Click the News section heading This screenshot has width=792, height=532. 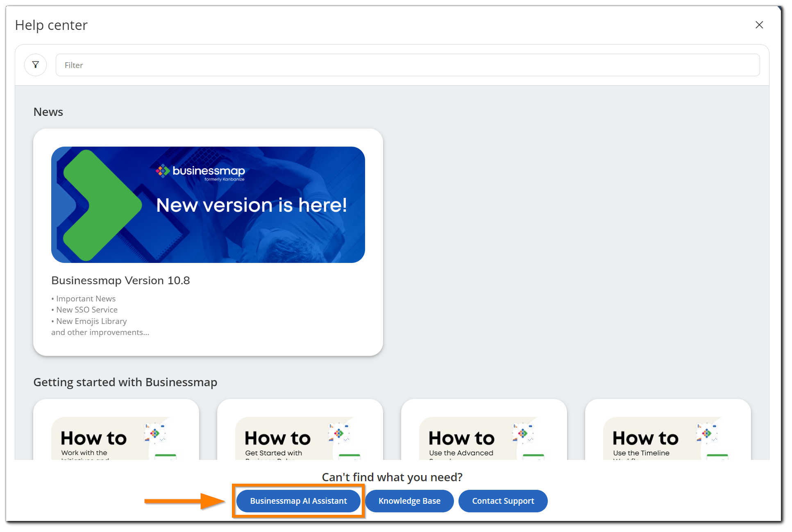click(48, 112)
